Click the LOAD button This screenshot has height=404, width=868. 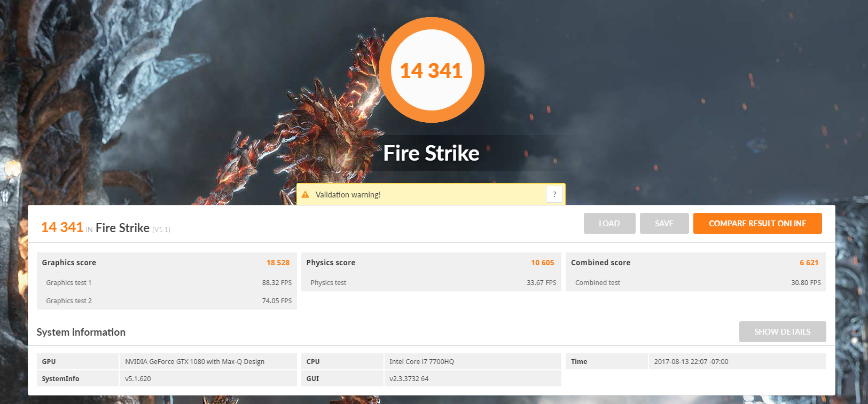[609, 224]
